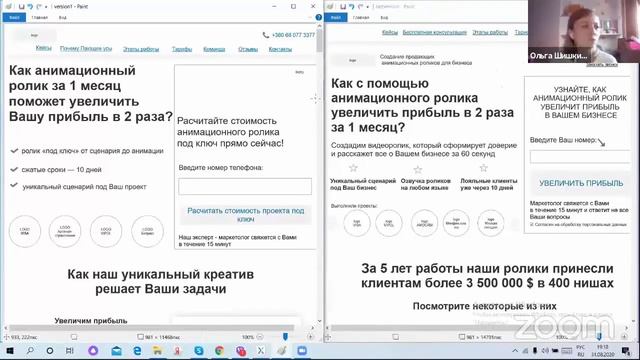Click vertical scrollbar in left Paint window

[x=319, y=41]
